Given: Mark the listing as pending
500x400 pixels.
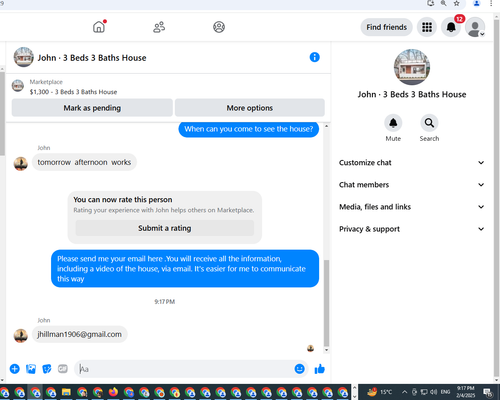Looking at the screenshot, I should 92,108.
